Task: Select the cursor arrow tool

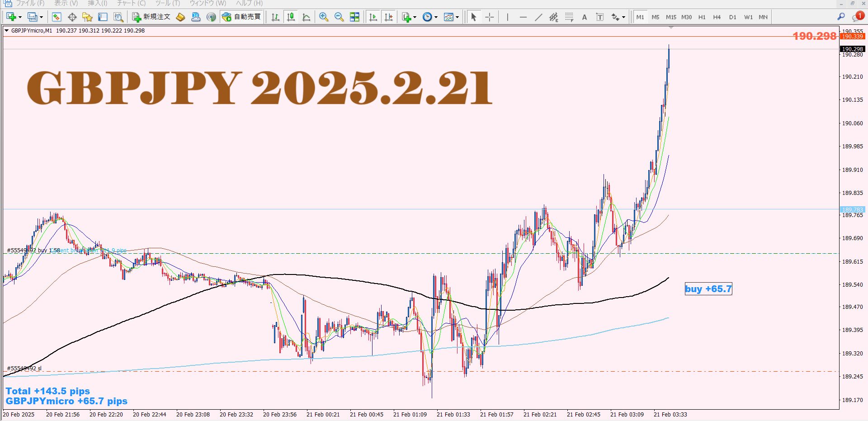Action: 474,17
